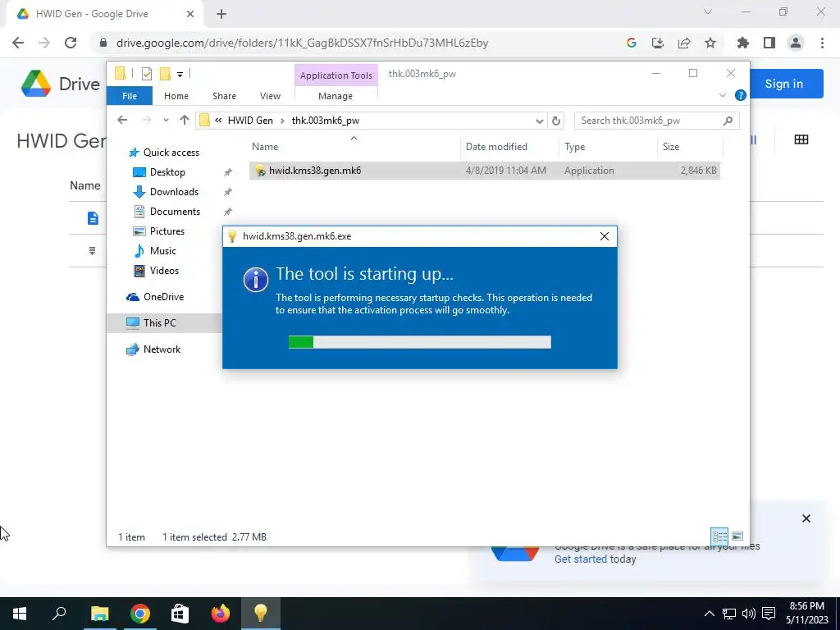Open the Share ribbon tab
The image size is (840, 630).
point(224,96)
